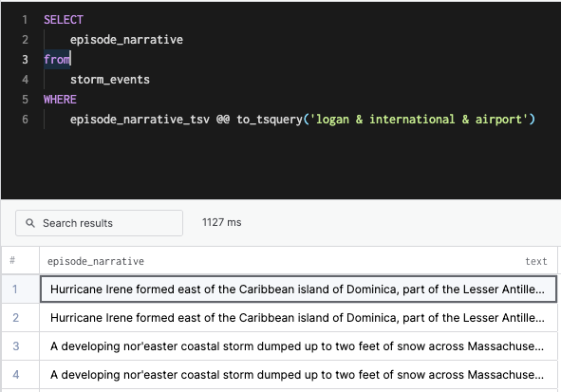
Task: Click the 1127 ms query time
Action: pyautogui.click(x=222, y=222)
